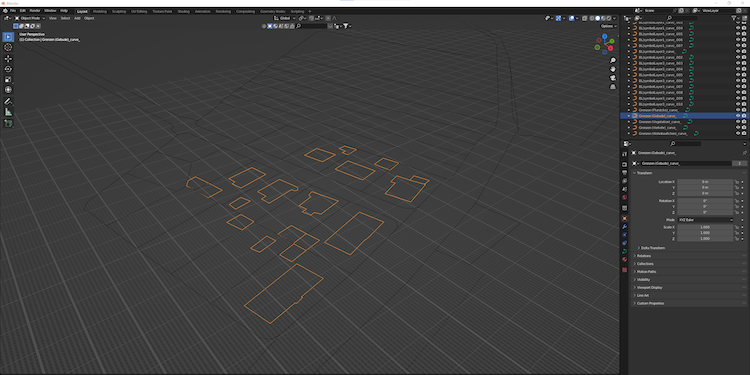Viewport: 750px width, 375px height.
Task: Expand the Grenzen (Verkehr)_curve_ tree row
Action: pos(629,128)
